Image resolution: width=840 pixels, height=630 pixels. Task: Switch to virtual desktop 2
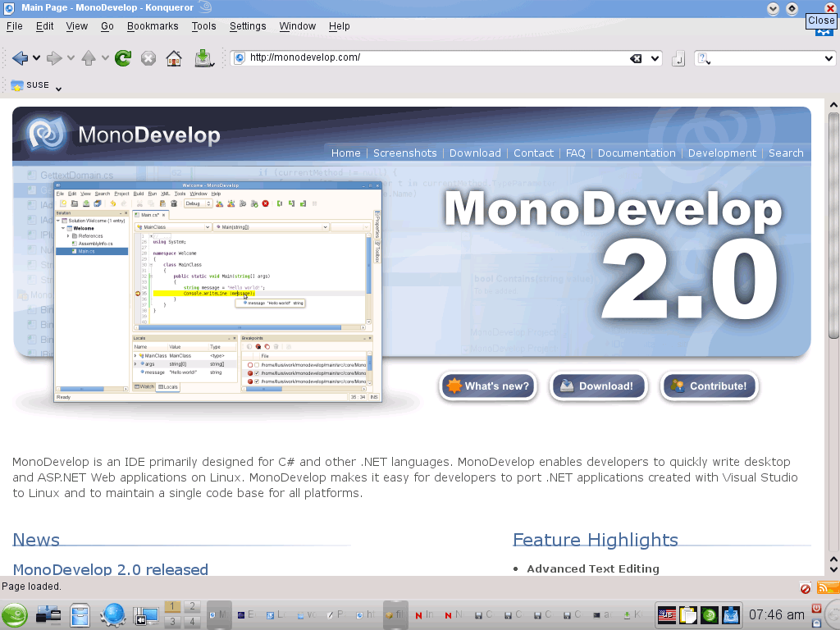tap(192, 606)
